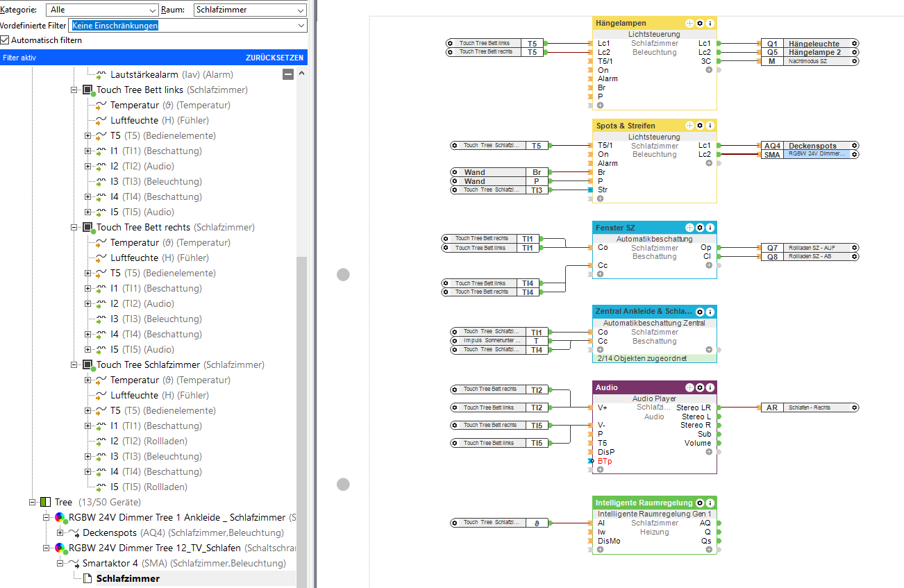Open settings gear of Hängelampen block
The width and height of the screenshot is (904, 588).
700,23
